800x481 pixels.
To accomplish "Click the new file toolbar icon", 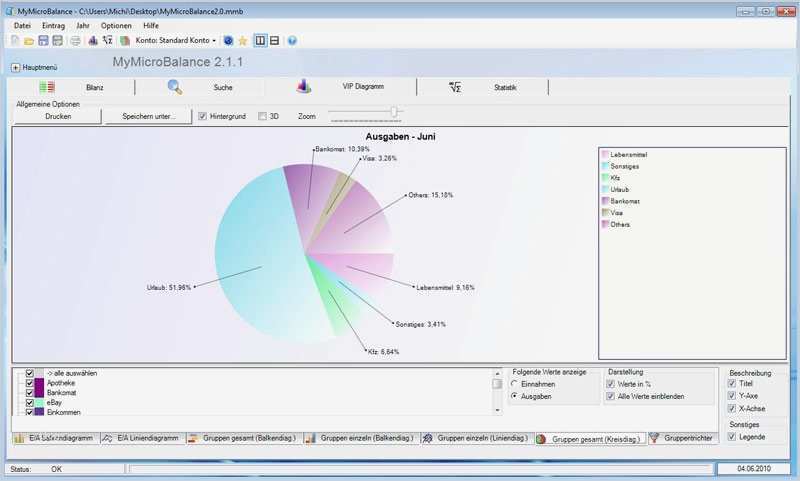I will [15, 40].
